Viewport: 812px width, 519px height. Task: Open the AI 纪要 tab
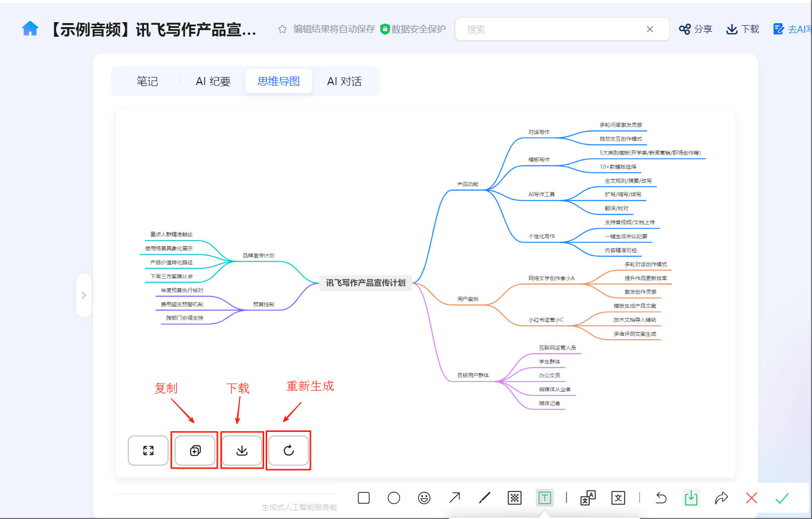pyautogui.click(x=213, y=81)
